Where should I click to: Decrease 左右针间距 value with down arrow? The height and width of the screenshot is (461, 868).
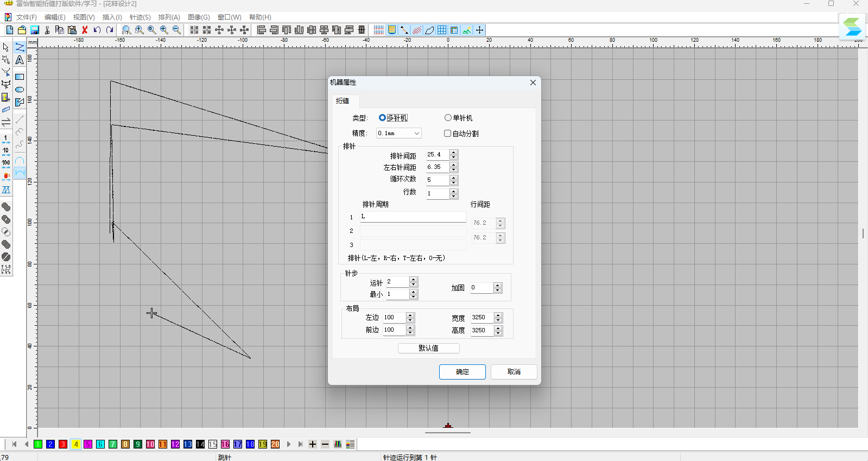click(x=454, y=170)
